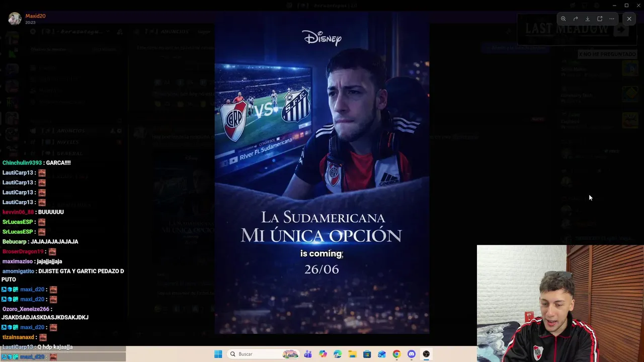Viewport: 644px width, 362px height.
Task: Maximize the Discord window
Action: click(626, 6)
